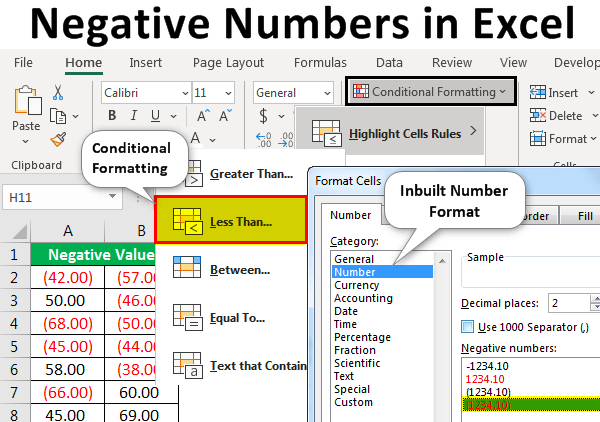Select General in Category list
600x422 pixels.
point(354,259)
